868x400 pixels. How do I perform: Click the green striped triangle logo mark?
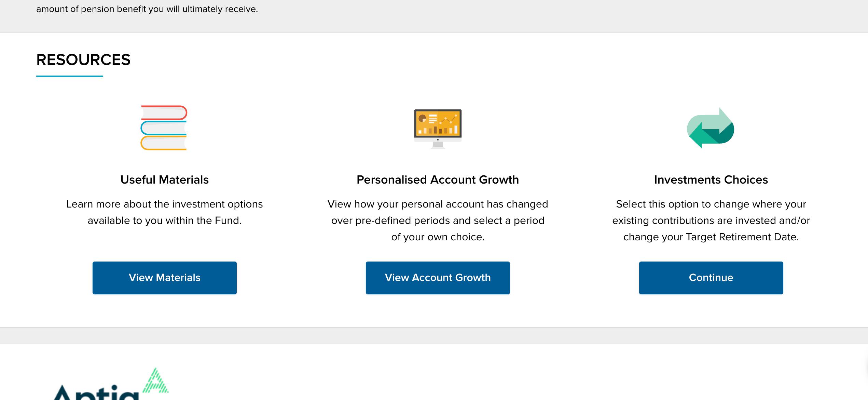click(156, 381)
